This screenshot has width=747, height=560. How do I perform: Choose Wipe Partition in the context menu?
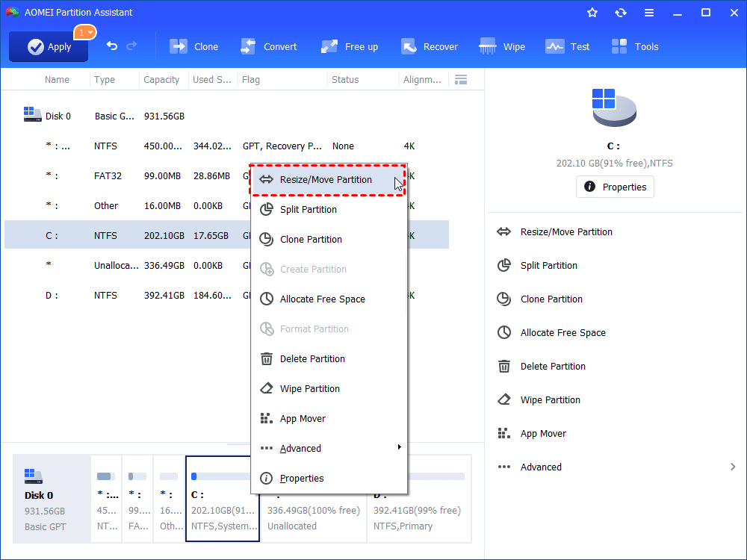coord(328,388)
